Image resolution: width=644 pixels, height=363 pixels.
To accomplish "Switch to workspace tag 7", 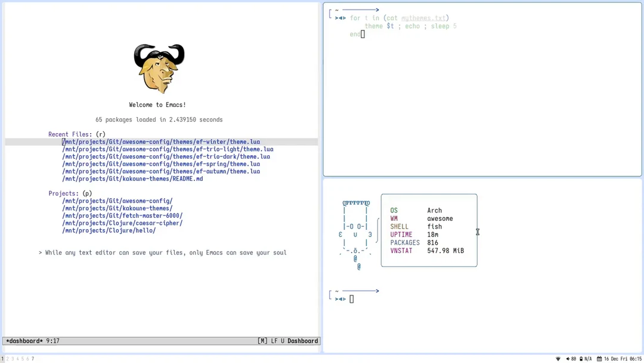I will click(32, 359).
